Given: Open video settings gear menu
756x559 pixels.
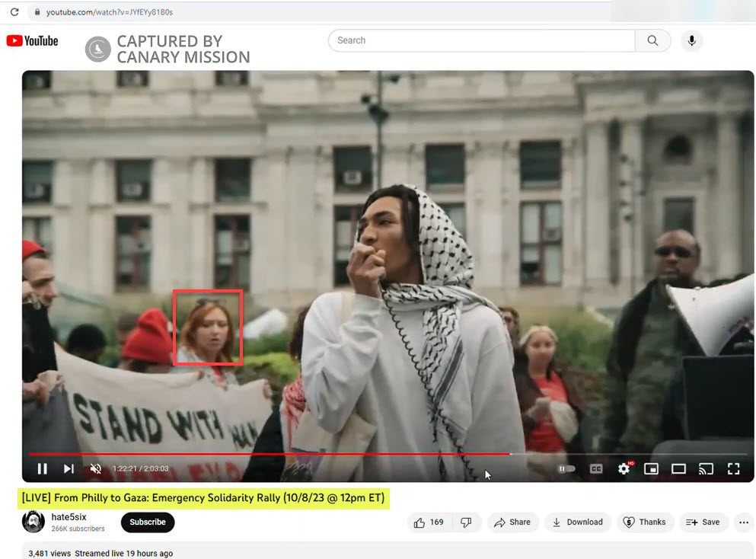Looking at the screenshot, I should click(624, 468).
